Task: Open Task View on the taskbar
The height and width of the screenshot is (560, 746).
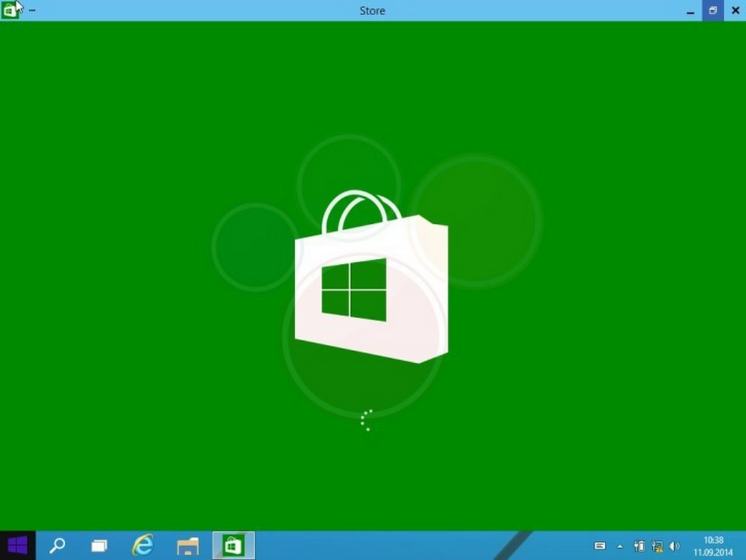Action: point(99,546)
